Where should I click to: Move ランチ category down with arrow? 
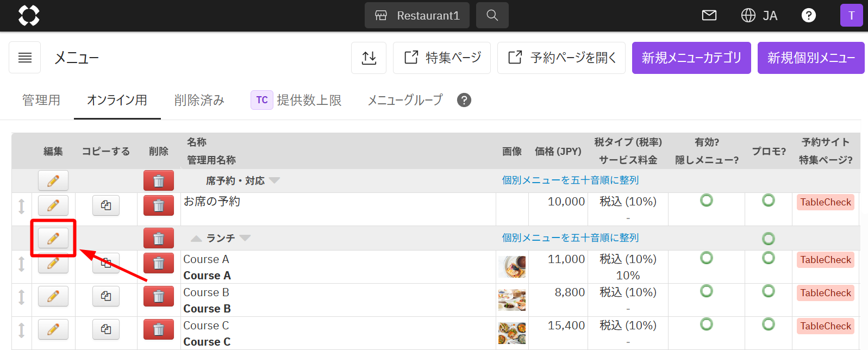pyautogui.click(x=245, y=238)
